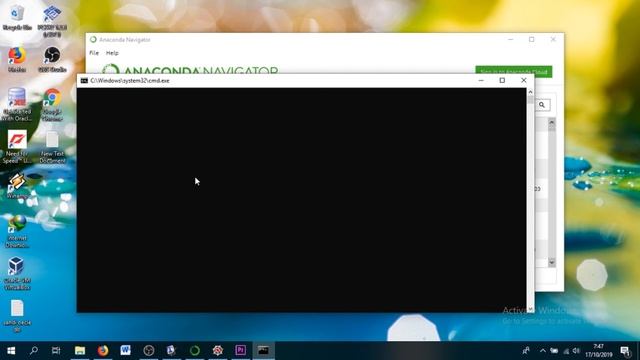Open the OBS Studio desktop shortcut

click(x=52, y=60)
